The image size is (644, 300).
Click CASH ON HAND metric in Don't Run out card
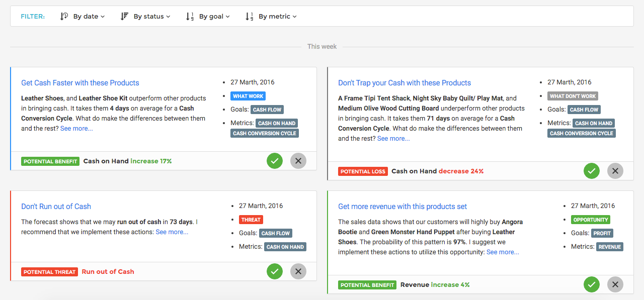(285, 247)
